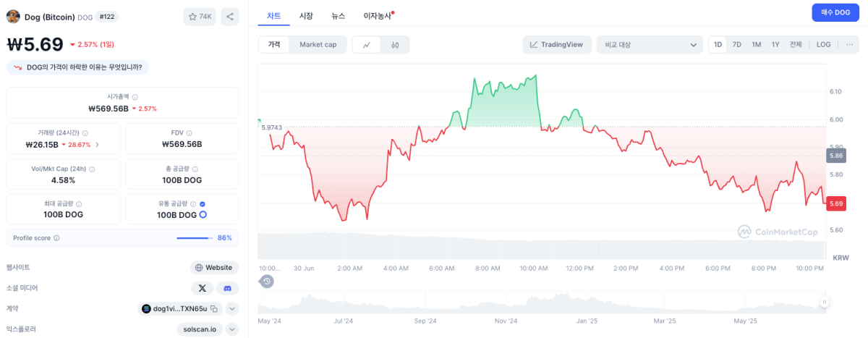Click the grey 5.86 axis price label
868x338 pixels.
837,155
